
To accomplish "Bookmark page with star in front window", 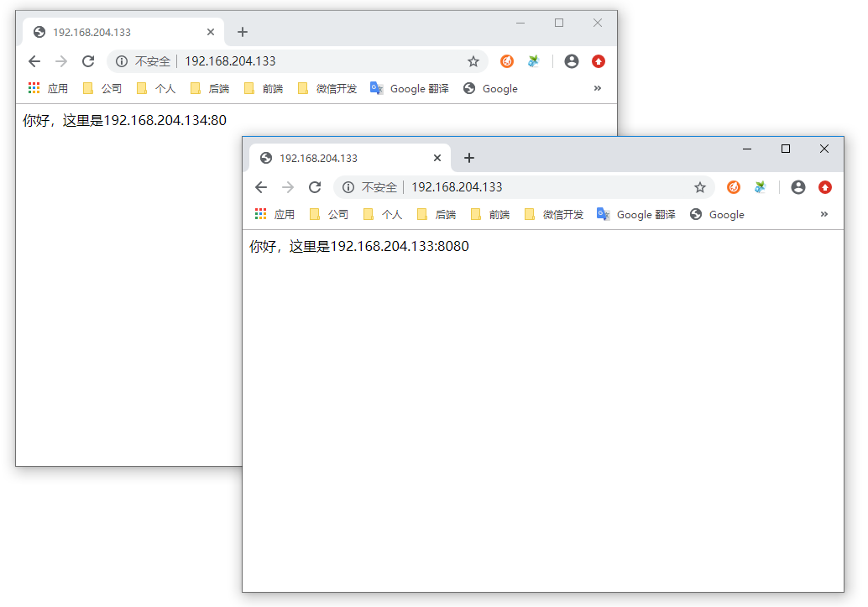I will [699, 187].
